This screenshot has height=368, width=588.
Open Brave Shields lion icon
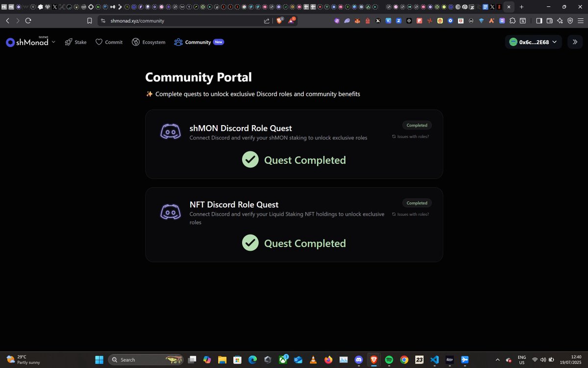click(280, 21)
